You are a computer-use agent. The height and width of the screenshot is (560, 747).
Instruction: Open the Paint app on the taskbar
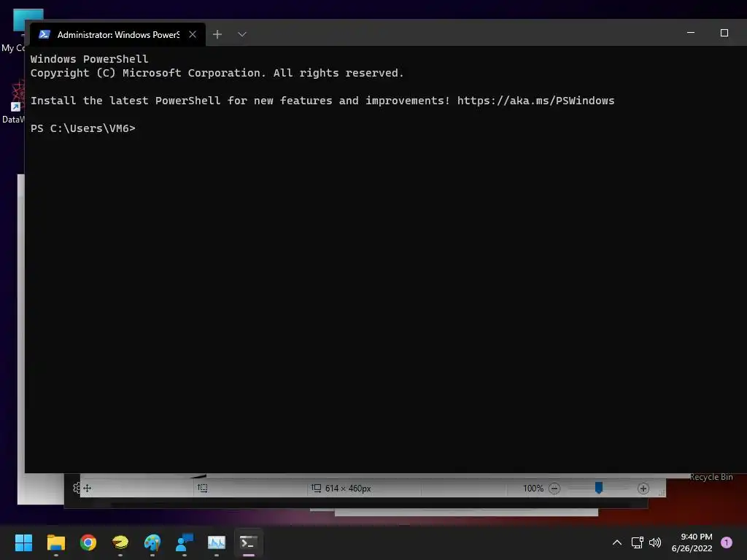[x=152, y=542]
